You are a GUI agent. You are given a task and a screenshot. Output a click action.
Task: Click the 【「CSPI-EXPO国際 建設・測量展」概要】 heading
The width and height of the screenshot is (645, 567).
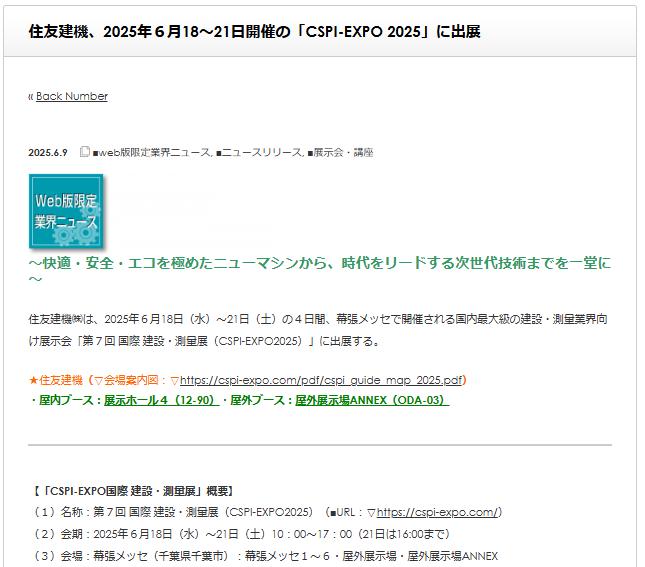(x=133, y=491)
